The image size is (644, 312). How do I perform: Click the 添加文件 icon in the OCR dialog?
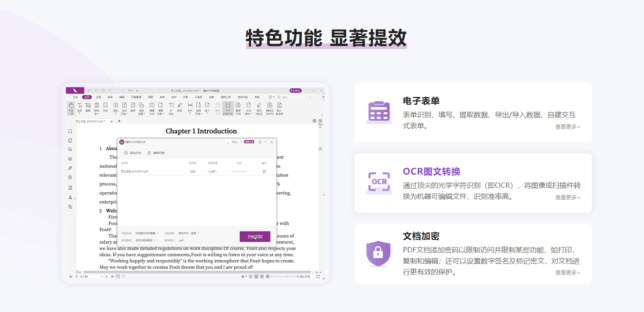click(126, 152)
